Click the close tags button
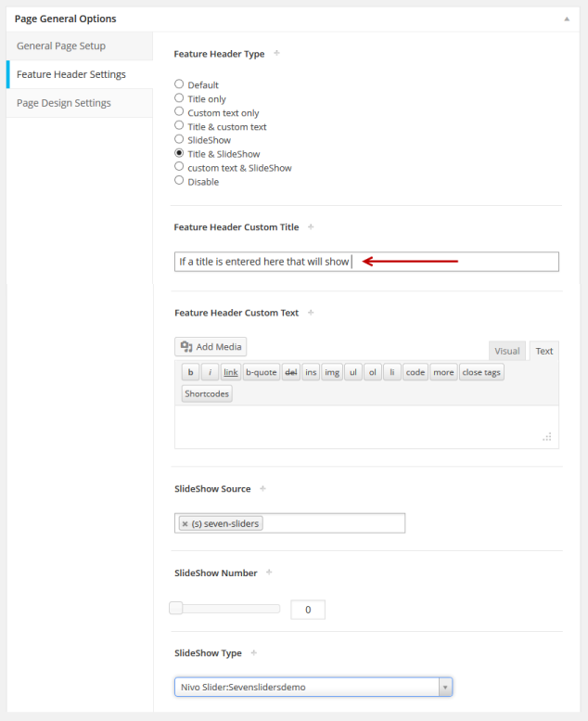 click(x=481, y=372)
